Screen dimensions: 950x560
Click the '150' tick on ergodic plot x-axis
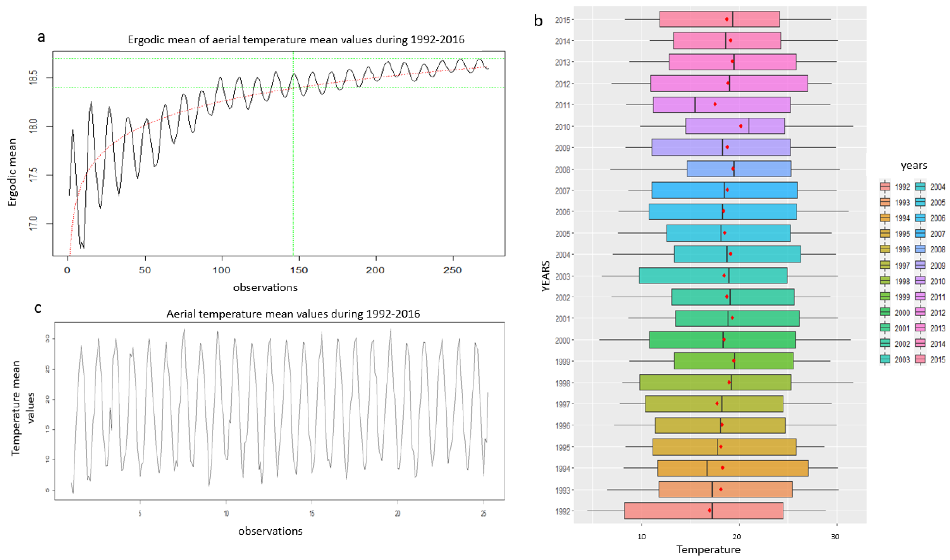[x=299, y=270]
